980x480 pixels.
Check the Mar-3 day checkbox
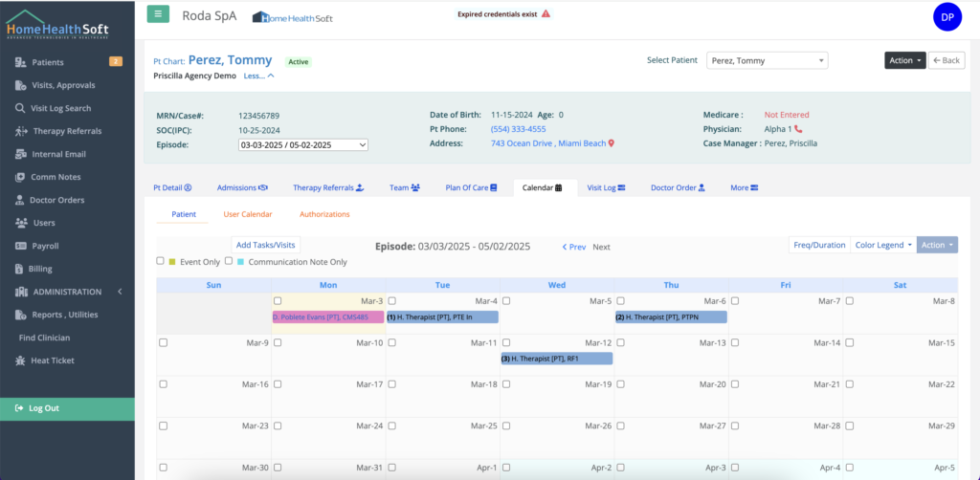pyautogui.click(x=278, y=301)
